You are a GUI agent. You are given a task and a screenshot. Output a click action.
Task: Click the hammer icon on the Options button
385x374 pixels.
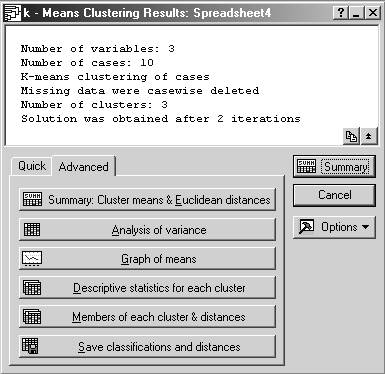click(307, 227)
